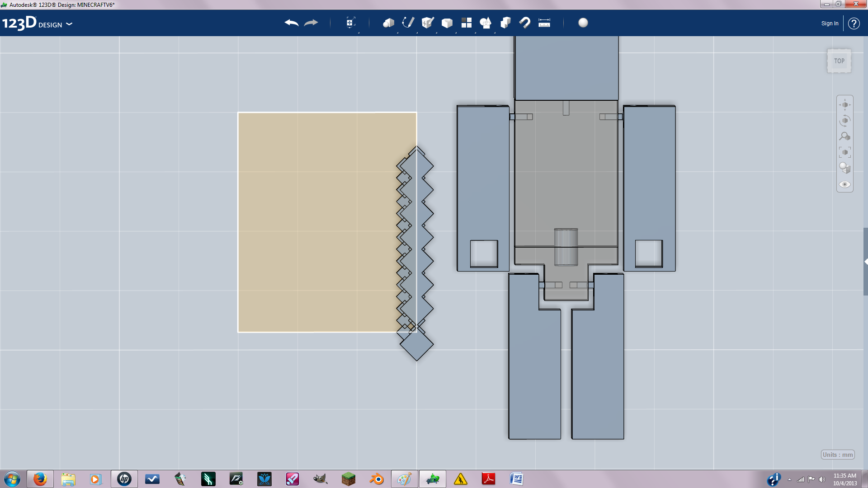Select the cylinder peg in torso

pyautogui.click(x=566, y=247)
